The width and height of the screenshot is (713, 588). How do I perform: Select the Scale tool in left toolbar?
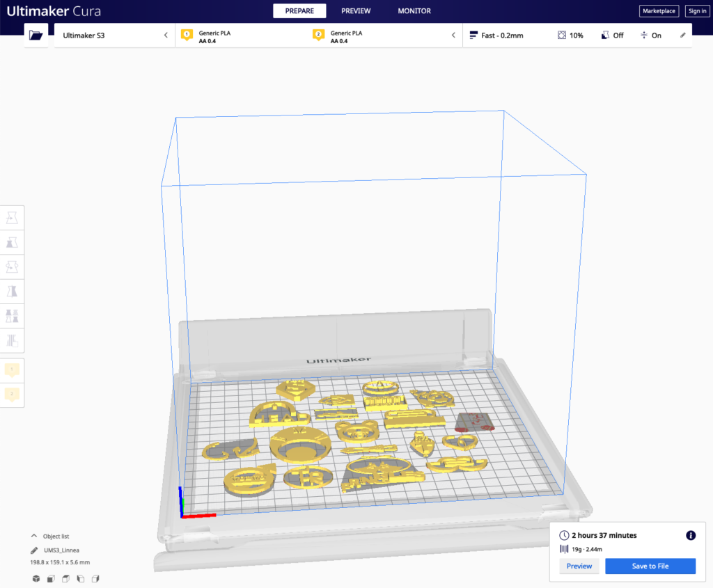tap(13, 243)
